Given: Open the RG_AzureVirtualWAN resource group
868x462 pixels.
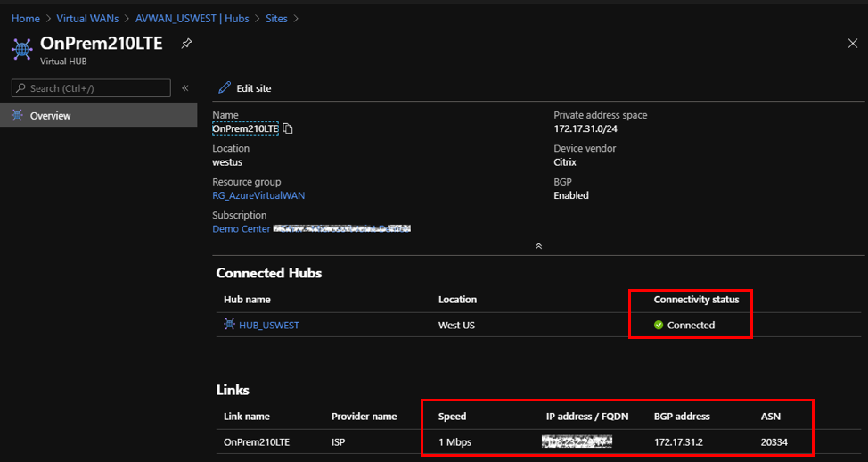Looking at the screenshot, I should tap(258, 195).
